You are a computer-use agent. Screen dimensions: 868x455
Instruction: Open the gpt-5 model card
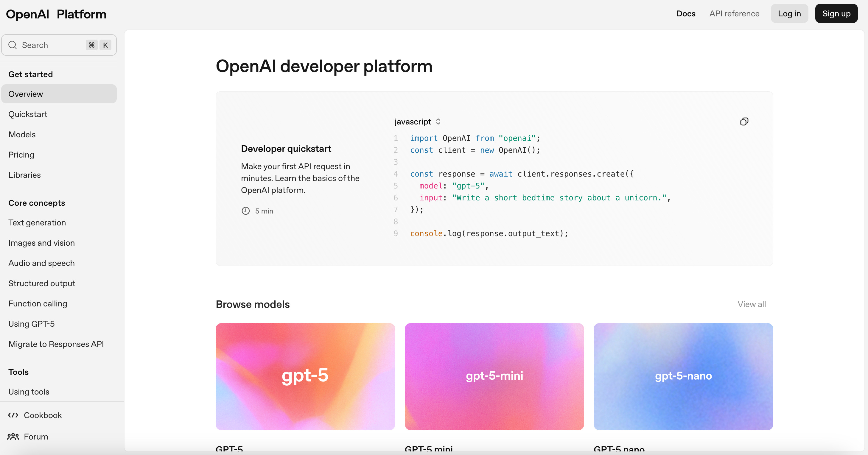click(x=305, y=376)
